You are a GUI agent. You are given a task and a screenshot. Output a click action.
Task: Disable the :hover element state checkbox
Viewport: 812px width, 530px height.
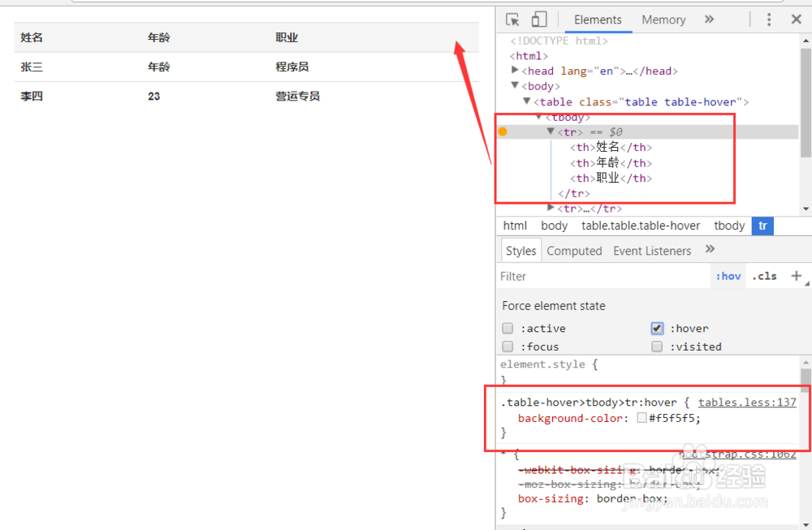657,328
